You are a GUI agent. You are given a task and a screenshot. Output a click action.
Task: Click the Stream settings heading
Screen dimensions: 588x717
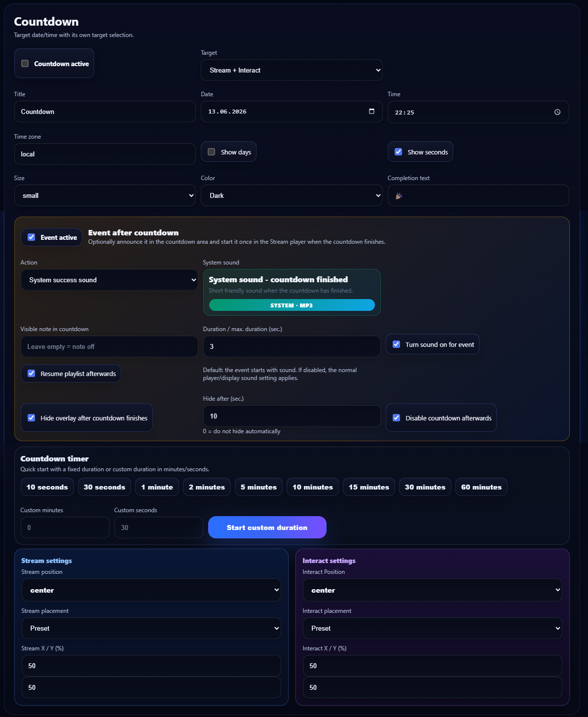click(46, 561)
